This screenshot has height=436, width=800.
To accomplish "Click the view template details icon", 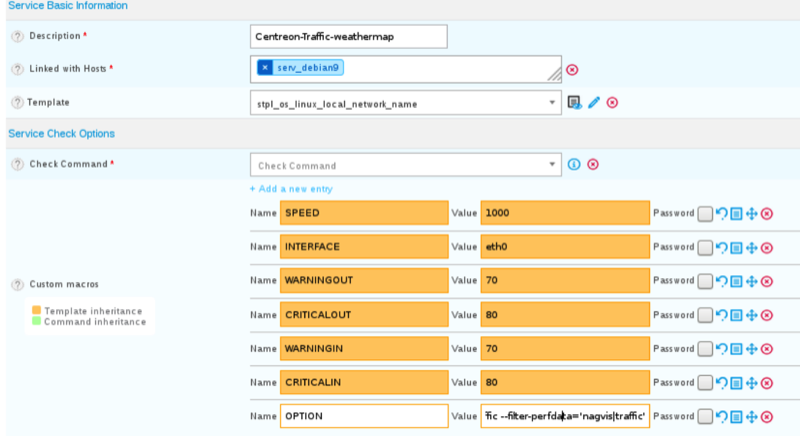I will (575, 102).
